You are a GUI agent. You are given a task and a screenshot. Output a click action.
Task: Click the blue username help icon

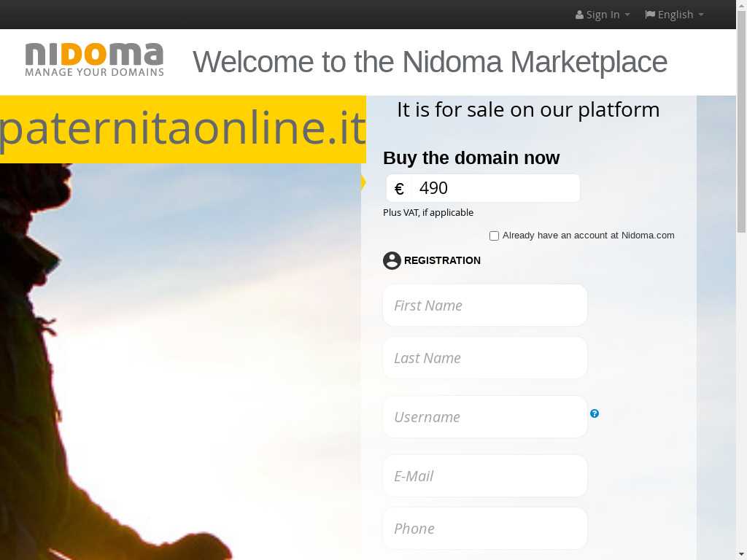coord(595,413)
